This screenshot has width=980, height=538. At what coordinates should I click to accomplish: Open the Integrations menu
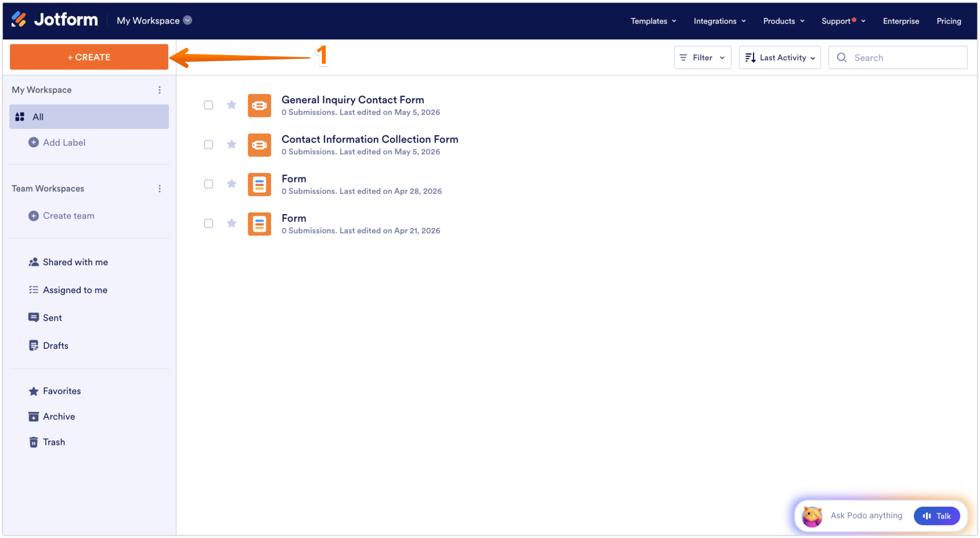click(720, 21)
